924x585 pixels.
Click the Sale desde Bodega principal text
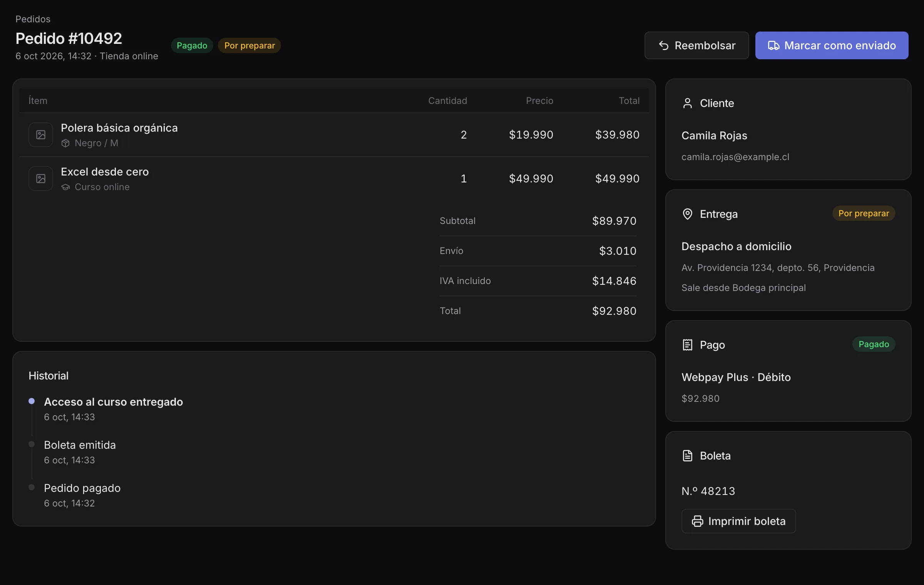[x=743, y=288]
